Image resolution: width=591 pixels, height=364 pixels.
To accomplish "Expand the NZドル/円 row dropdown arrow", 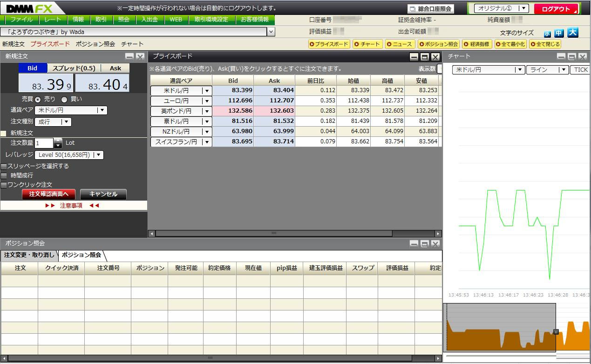I will click(207, 132).
